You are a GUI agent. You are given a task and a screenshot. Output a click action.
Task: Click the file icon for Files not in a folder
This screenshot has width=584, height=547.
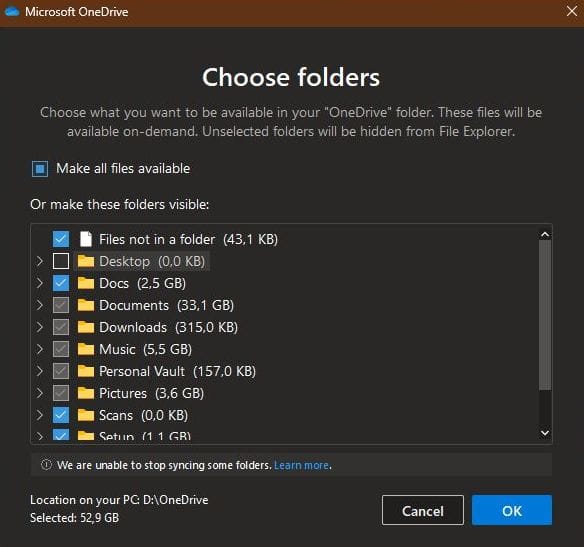(x=86, y=239)
